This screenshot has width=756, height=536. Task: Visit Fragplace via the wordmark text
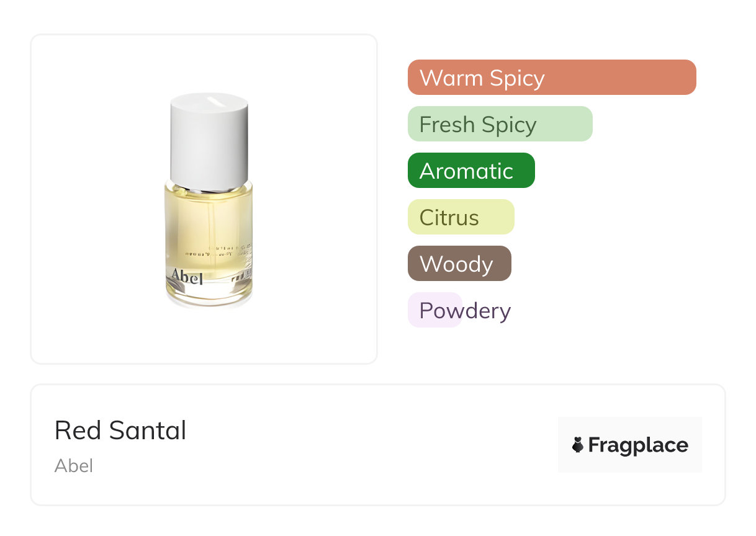click(x=638, y=445)
